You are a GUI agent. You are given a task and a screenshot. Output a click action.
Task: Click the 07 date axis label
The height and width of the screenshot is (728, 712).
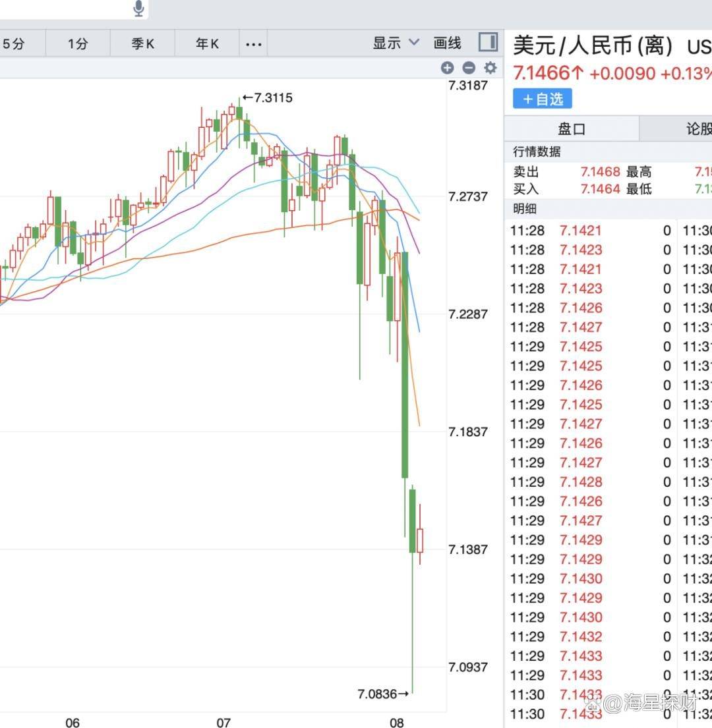(x=223, y=723)
